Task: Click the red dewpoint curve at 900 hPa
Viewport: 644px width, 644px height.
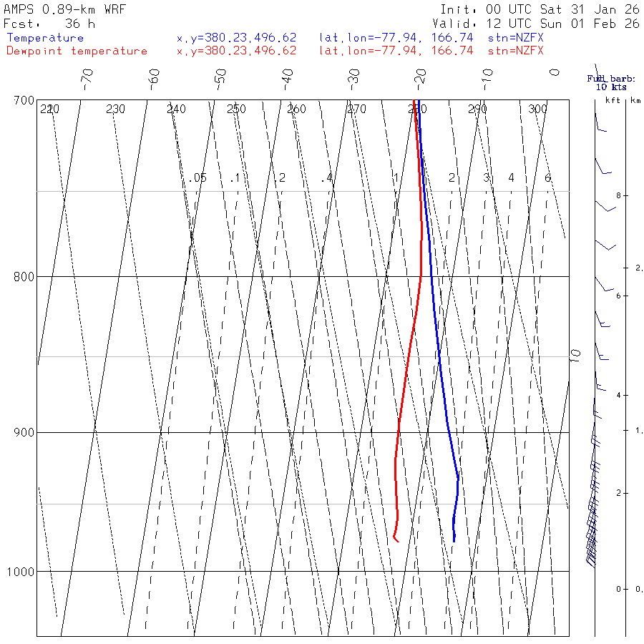Action: (x=399, y=432)
